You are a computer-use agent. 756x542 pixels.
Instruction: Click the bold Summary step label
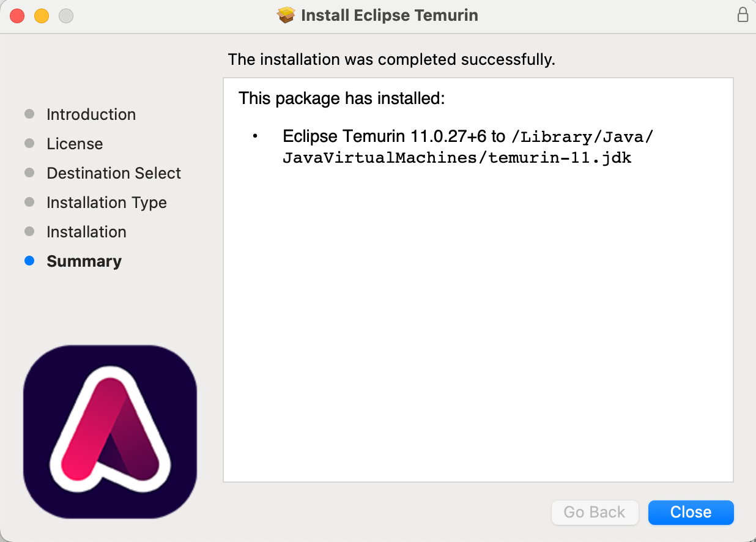84,261
